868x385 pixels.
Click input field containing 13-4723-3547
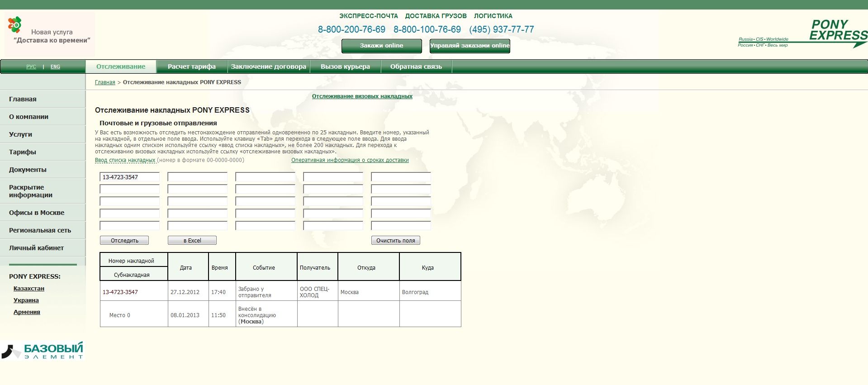point(129,177)
